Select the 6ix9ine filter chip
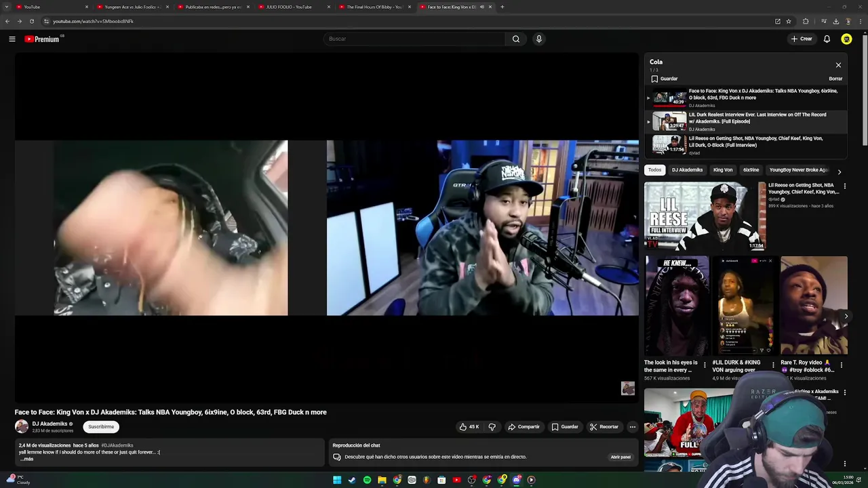 coord(751,170)
